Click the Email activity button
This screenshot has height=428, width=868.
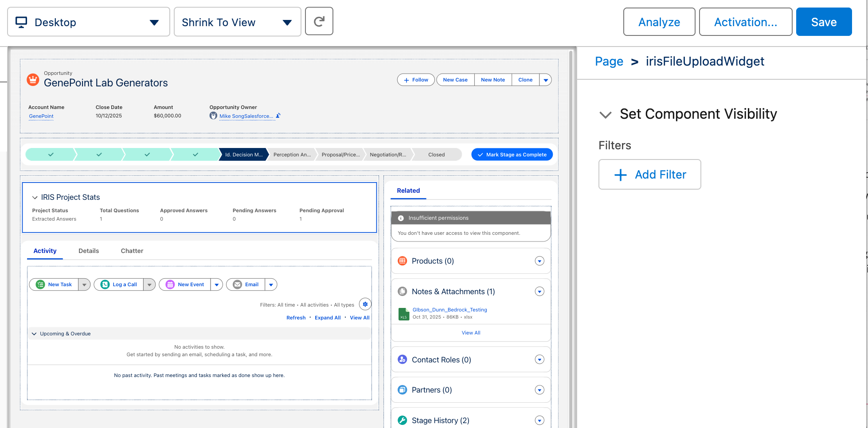click(246, 284)
